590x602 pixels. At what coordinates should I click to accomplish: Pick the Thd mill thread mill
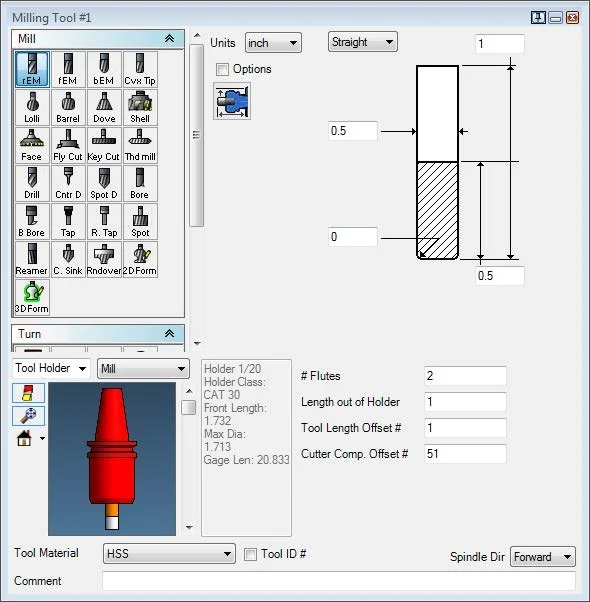(140, 146)
